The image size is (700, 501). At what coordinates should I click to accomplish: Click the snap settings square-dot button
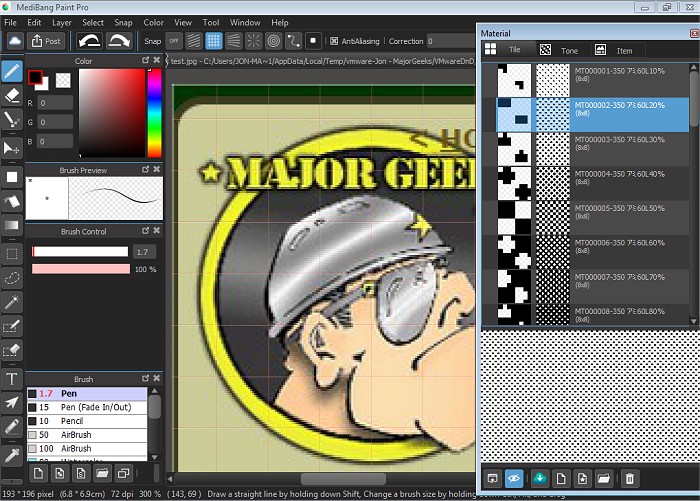(x=313, y=41)
